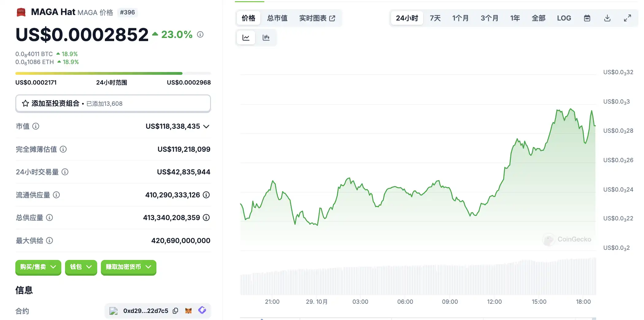Click the 24小时范围 price range bar
This screenshot has height=320, width=644.
point(113,74)
